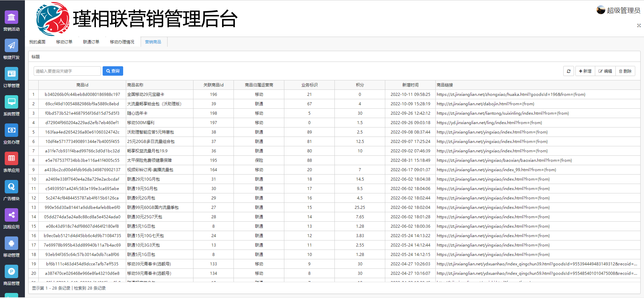This screenshot has height=298, width=644.
Task: Select row 沃助理智能应答5元特惠包
Action: [x=334, y=132]
